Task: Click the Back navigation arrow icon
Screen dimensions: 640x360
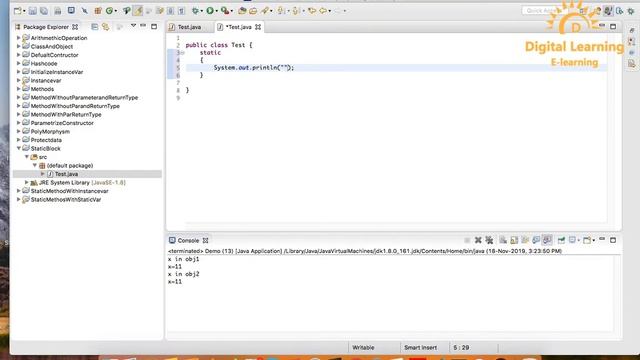Action: (x=323, y=11)
